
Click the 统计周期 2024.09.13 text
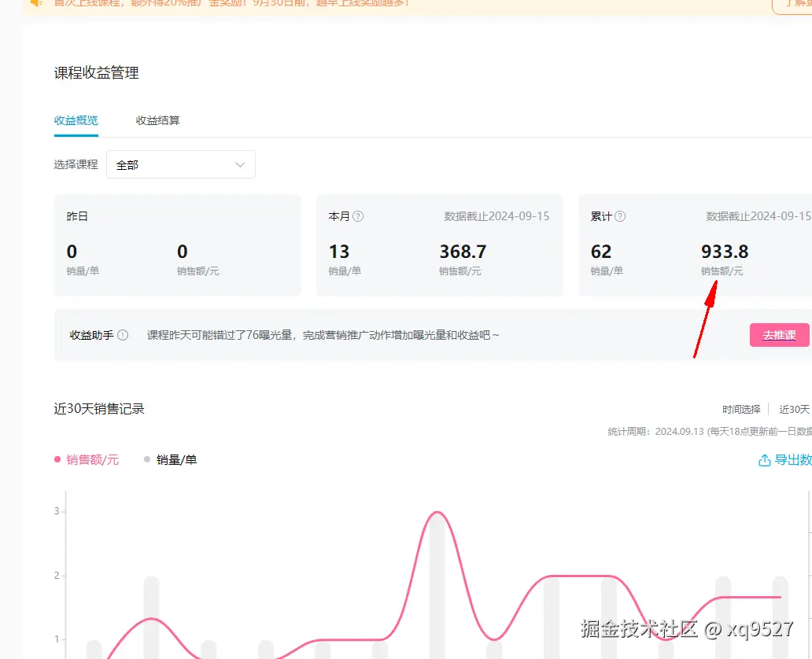click(710, 432)
